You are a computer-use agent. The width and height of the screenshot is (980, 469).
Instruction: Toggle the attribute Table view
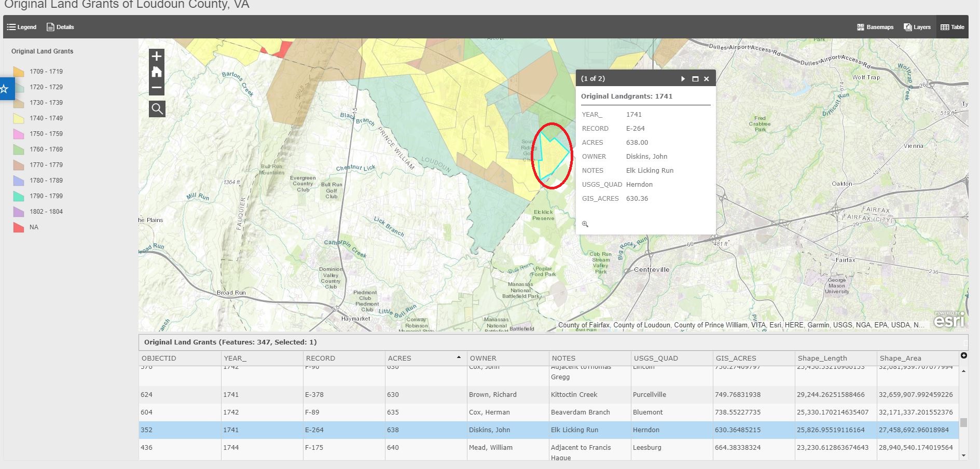click(x=952, y=27)
